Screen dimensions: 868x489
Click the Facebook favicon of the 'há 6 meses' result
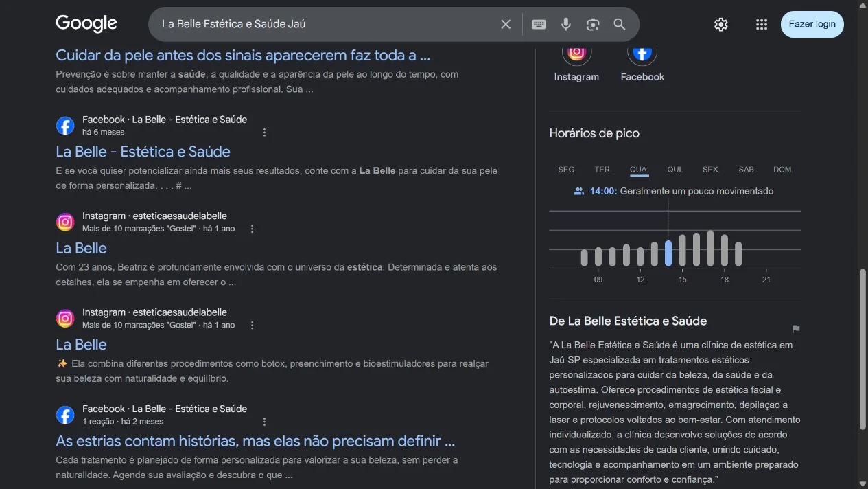[x=65, y=126]
